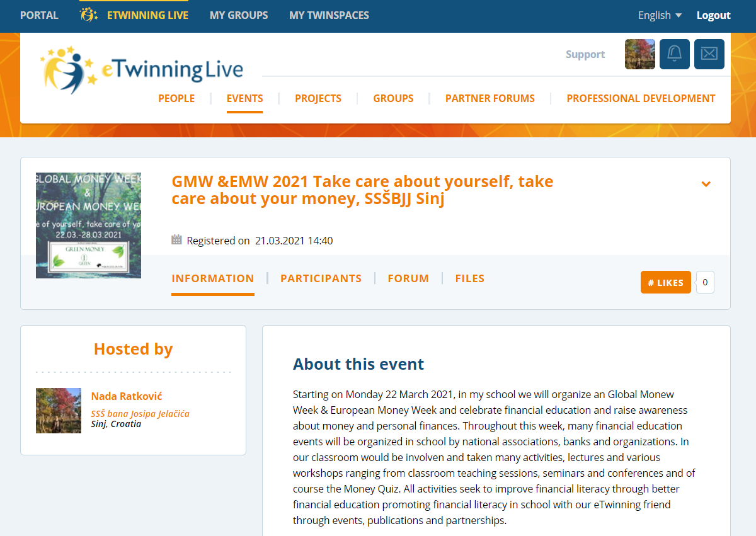Open MY TWINSPACES

pyautogui.click(x=329, y=15)
